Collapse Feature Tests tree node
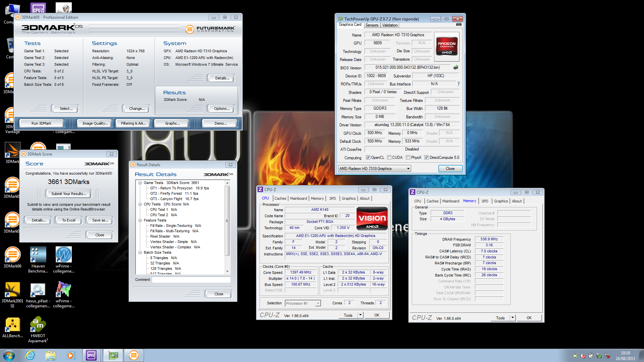 click(x=140, y=220)
